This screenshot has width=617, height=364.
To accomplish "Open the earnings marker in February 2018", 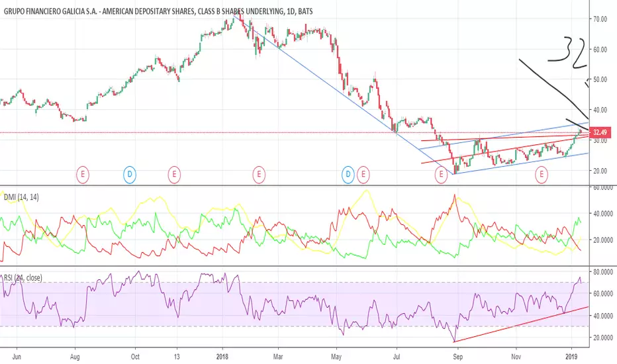I will point(259,174).
